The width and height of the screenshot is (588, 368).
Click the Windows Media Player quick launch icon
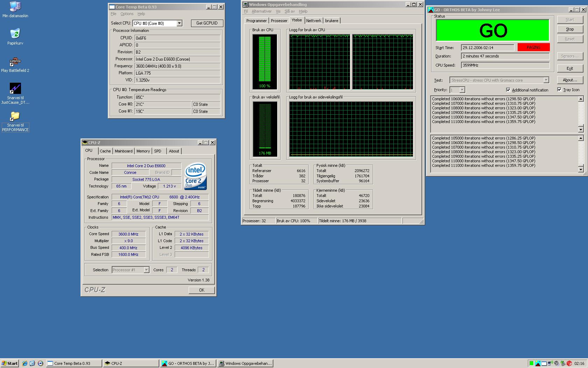coord(40,363)
